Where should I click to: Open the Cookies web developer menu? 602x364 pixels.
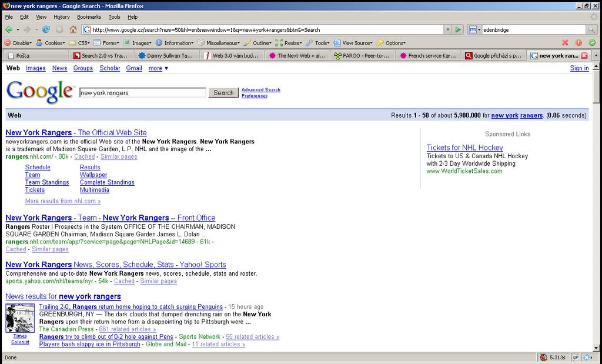click(x=51, y=43)
